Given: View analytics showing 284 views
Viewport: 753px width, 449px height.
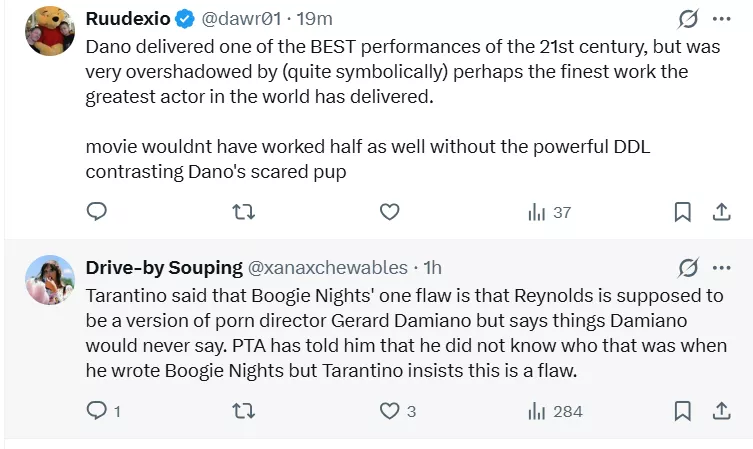Looking at the screenshot, I should (554, 411).
